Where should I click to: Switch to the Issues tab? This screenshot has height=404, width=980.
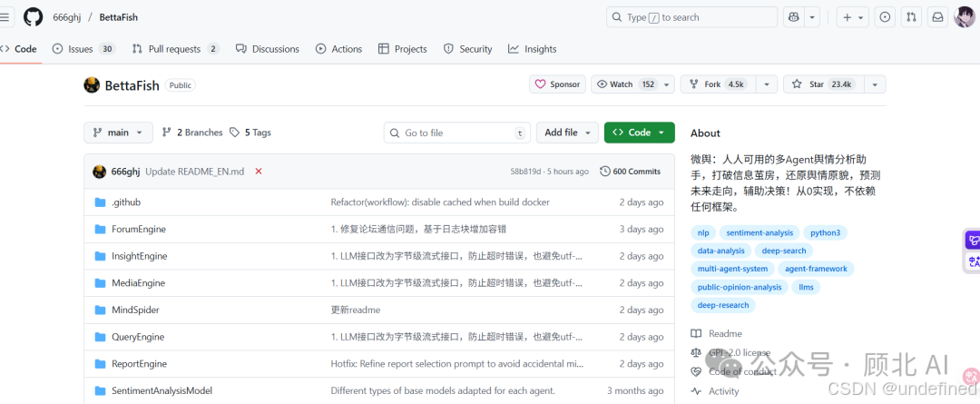pyautogui.click(x=83, y=49)
